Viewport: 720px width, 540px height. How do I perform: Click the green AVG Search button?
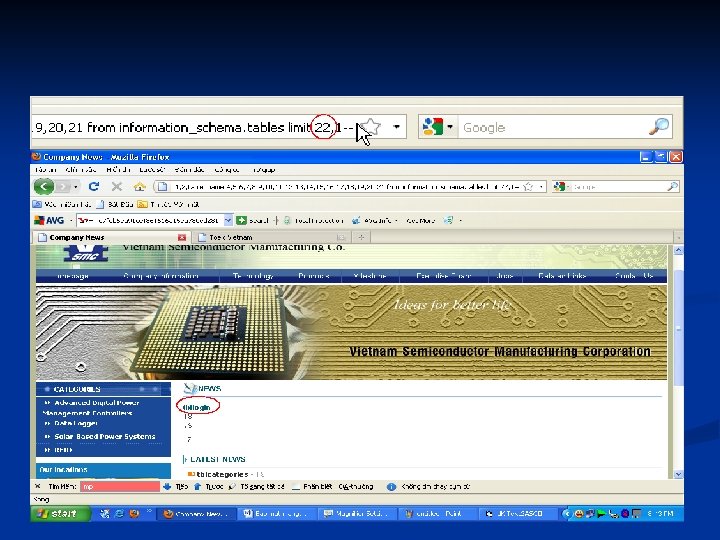[252, 221]
